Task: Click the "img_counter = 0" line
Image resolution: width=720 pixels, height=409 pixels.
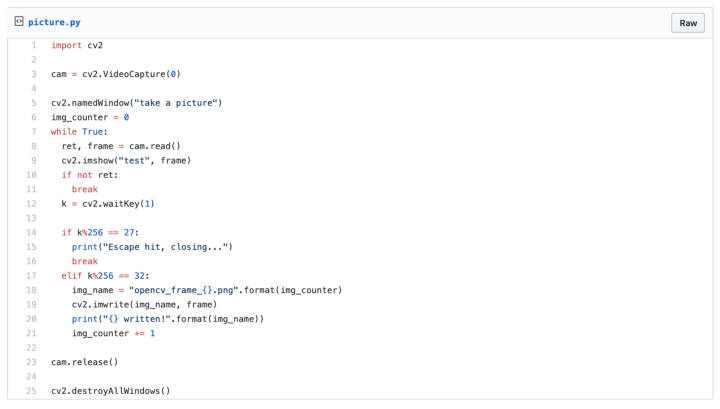Action: (x=90, y=118)
